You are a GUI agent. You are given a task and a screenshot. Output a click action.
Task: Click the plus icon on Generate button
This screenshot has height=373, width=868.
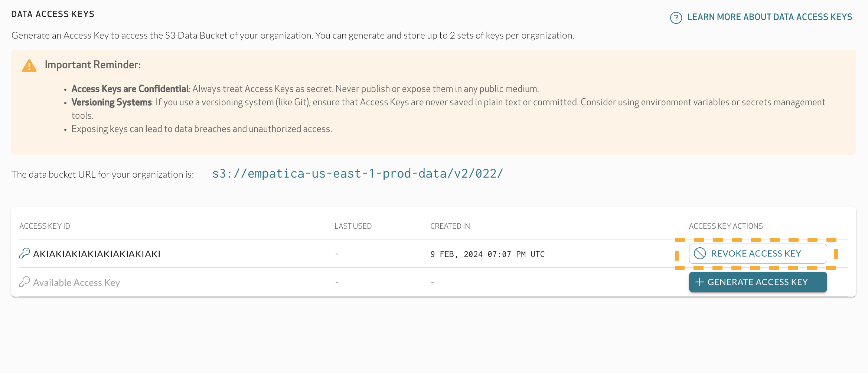click(x=699, y=282)
